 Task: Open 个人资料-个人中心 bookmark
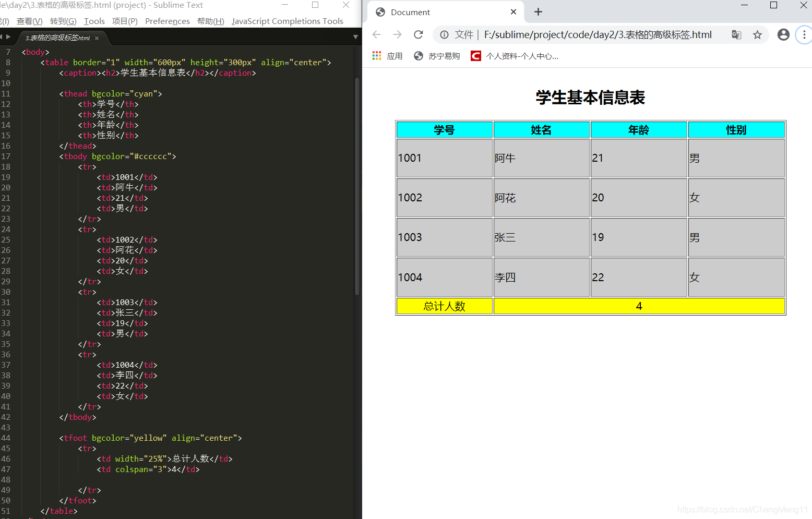coord(515,56)
